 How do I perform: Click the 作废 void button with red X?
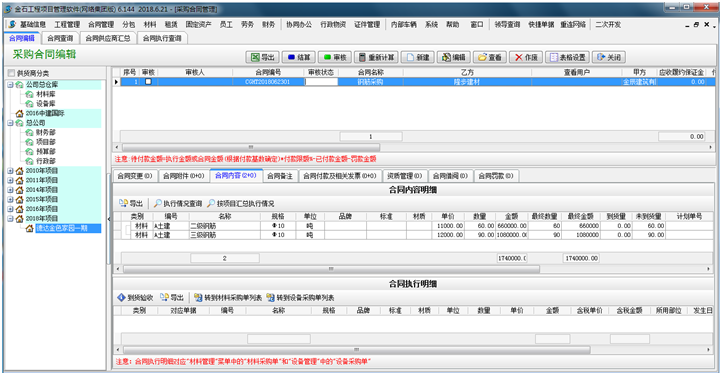[526, 57]
